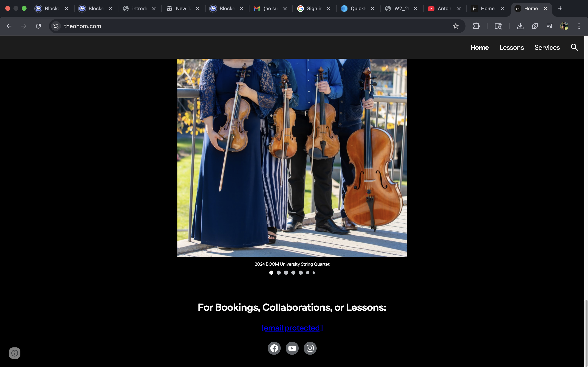Click the site search magnifier icon
The image size is (588, 367).
[x=574, y=47]
